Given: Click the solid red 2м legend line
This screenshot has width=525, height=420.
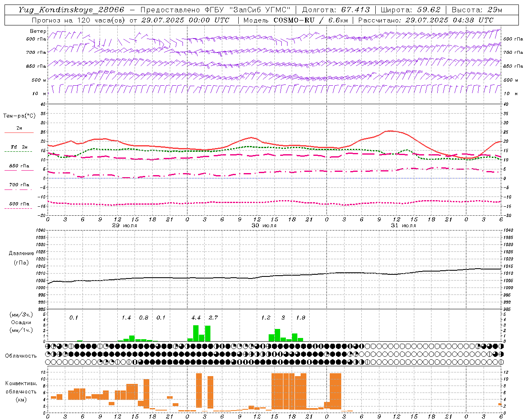Looking at the screenshot, I should [19, 132].
